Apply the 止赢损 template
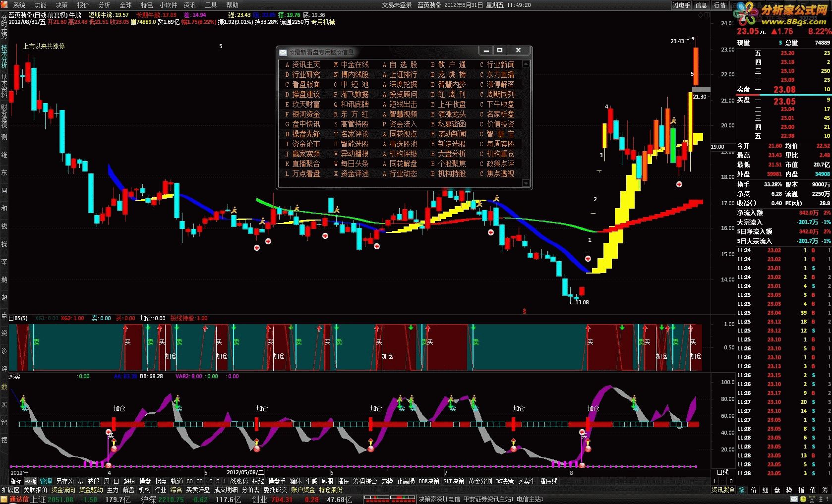Screen dimensions: 832x504 point(406,481)
